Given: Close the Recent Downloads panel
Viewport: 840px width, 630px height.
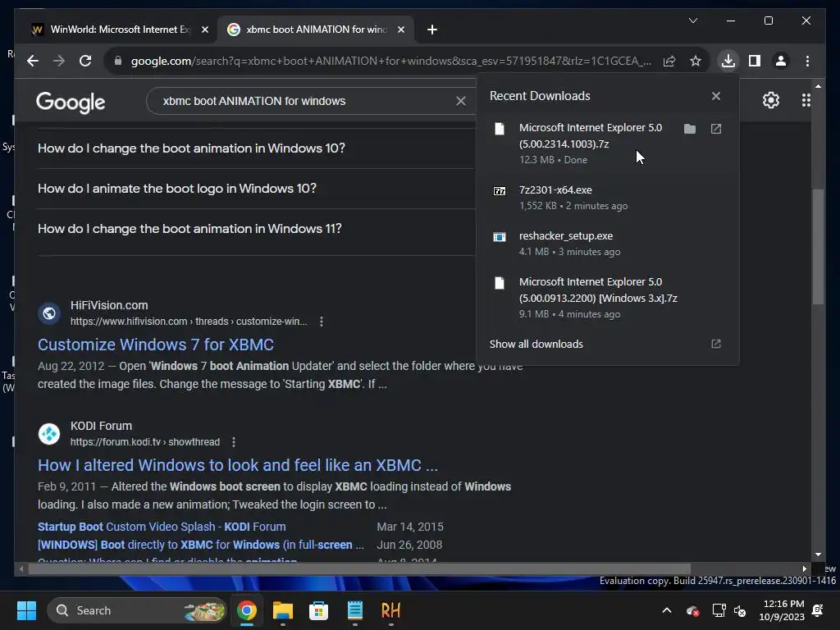Looking at the screenshot, I should 715,96.
